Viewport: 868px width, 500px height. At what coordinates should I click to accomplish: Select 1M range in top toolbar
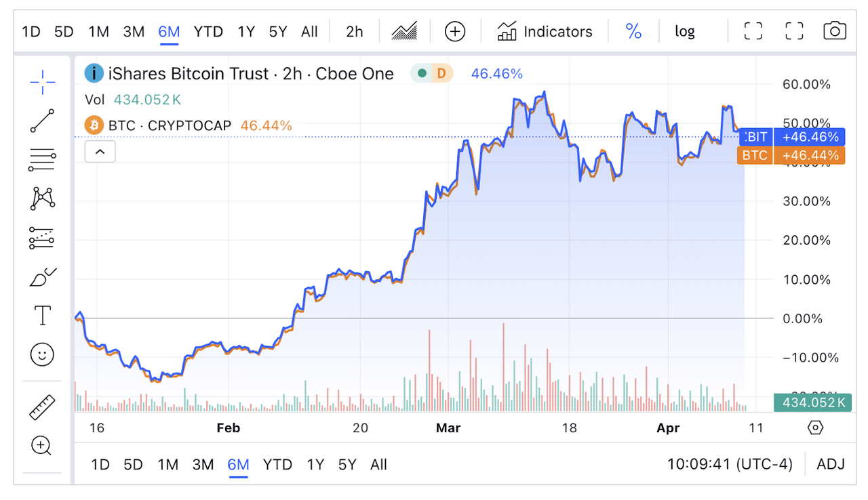pos(98,31)
